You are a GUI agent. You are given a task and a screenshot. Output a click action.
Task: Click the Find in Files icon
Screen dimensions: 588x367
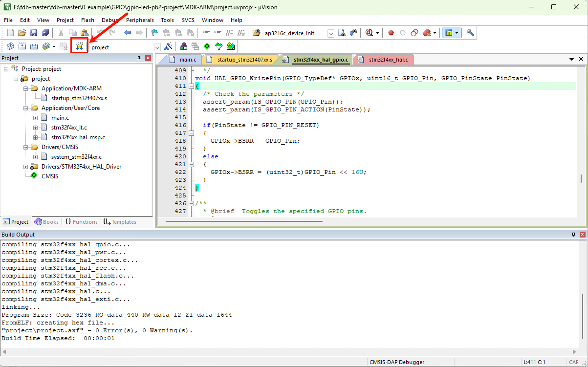342,33
